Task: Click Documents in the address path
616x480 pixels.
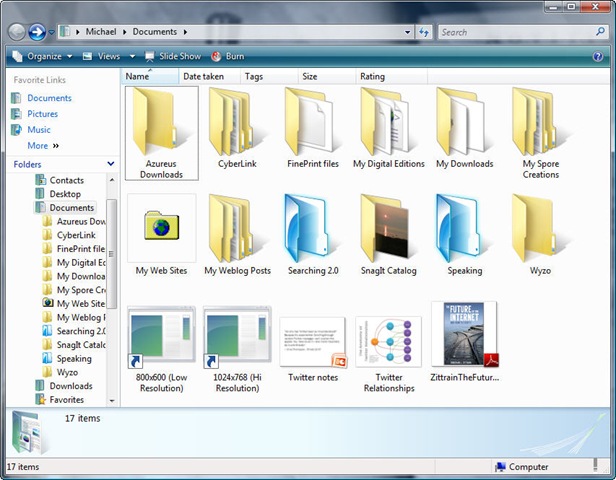Action: [154, 32]
